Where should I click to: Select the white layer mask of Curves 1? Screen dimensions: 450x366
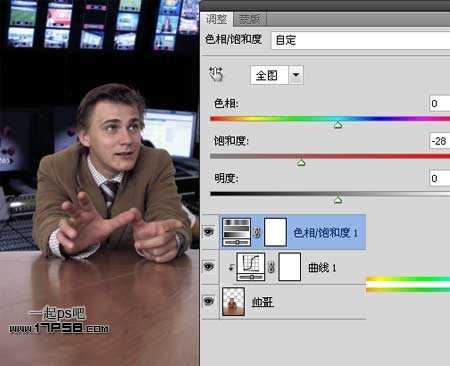tap(290, 267)
